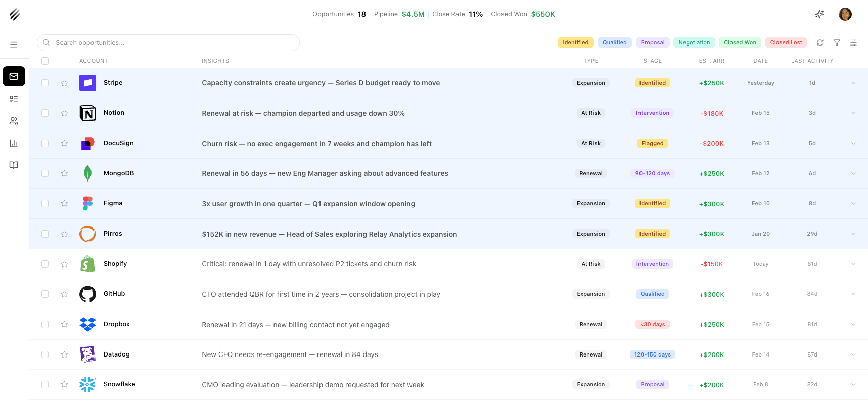The width and height of the screenshot is (868, 401).
Task: Filter by the Negotiation stage chip
Action: (694, 42)
